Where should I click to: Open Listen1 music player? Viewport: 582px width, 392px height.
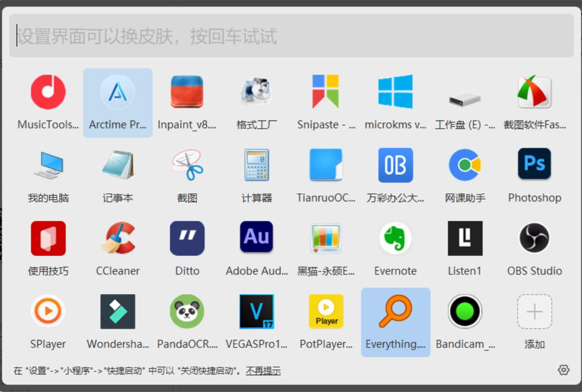point(464,245)
